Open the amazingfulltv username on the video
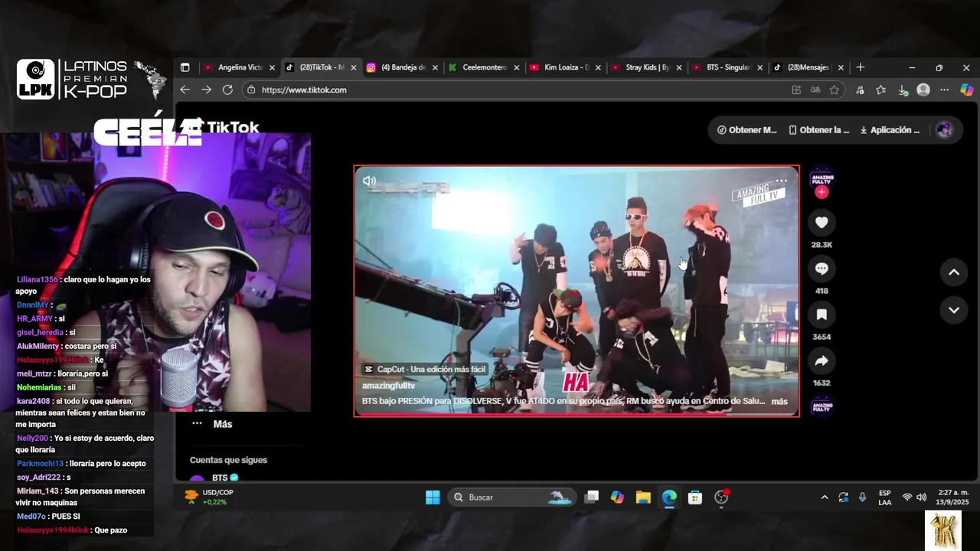The image size is (980, 551). [x=388, y=386]
